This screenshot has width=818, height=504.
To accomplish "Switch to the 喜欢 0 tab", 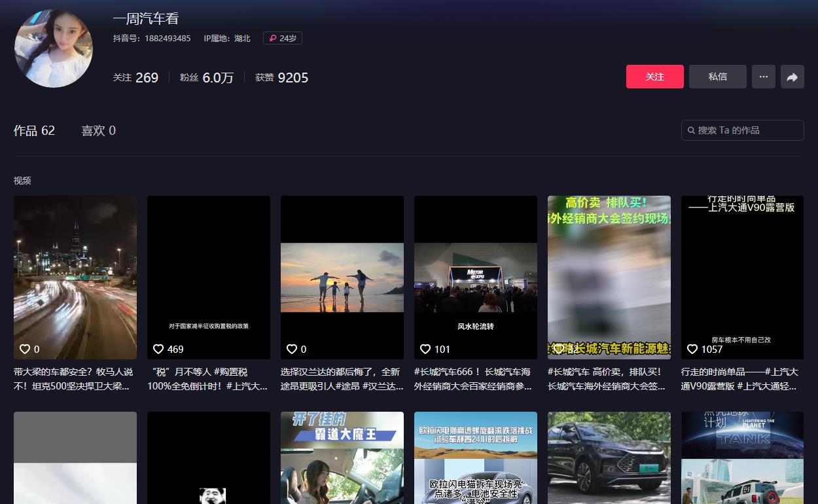I will [98, 130].
